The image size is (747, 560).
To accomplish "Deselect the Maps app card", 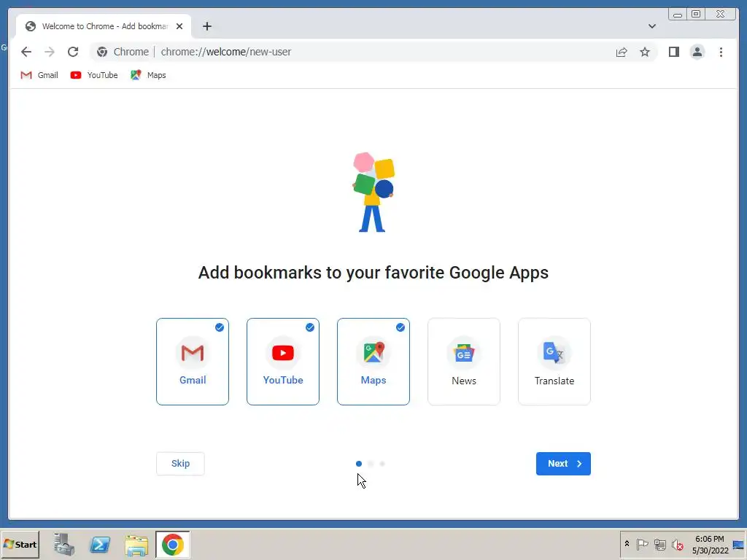I will pos(373,362).
